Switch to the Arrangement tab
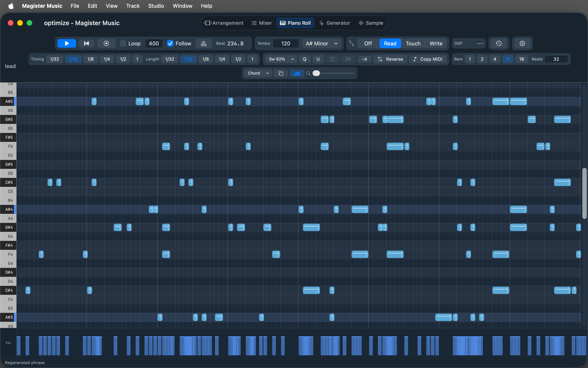The image size is (588, 368). pos(224,23)
